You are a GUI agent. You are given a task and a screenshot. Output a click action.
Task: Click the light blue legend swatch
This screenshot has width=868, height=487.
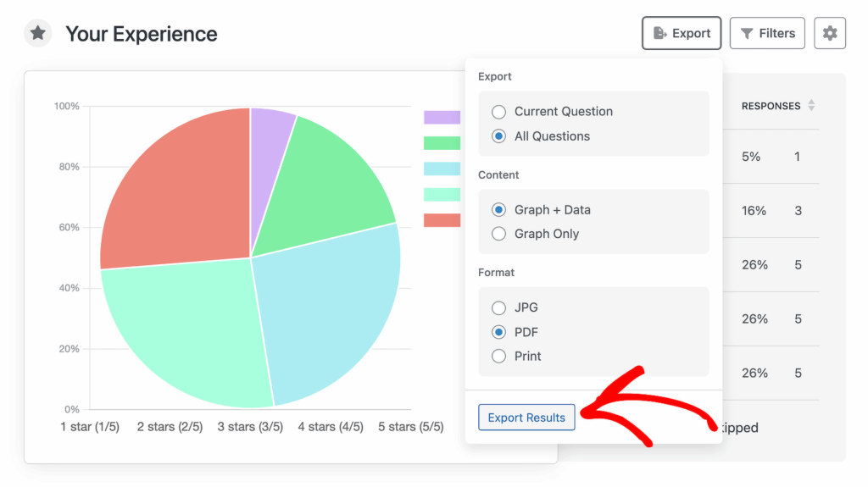coord(442,169)
